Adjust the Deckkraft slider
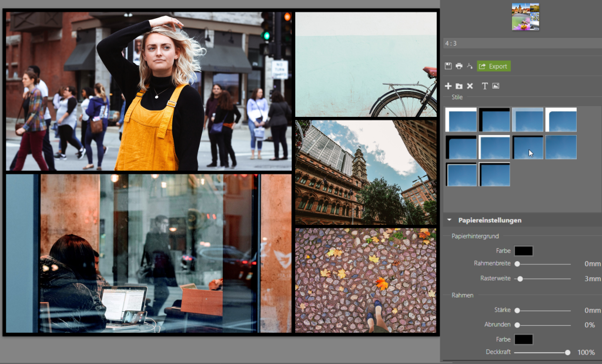The width and height of the screenshot is (602, 364). click(542, 352)
